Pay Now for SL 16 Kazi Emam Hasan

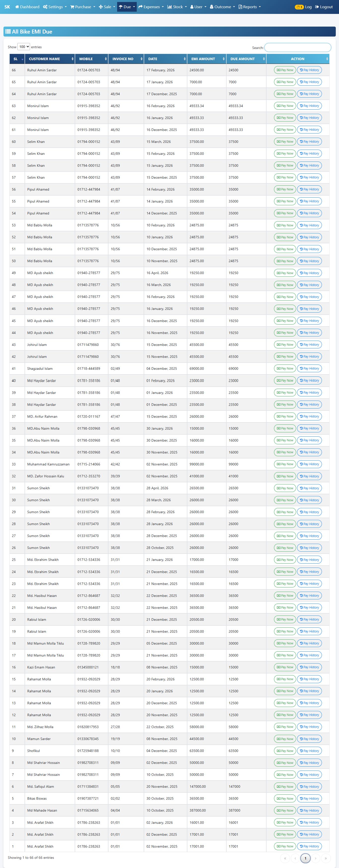285,667
